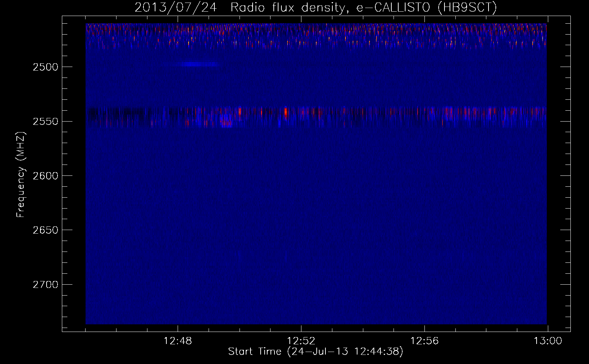Click the "Frequency (MHZ)" axis label
Viewport: 589px width, 364px height.
click(21, 175)
